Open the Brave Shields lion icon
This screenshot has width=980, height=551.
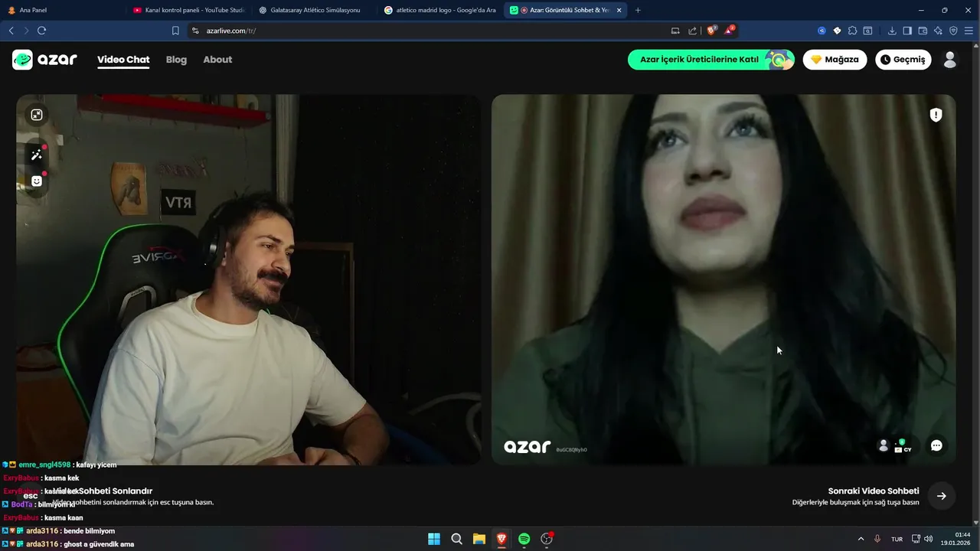[711, 31]
